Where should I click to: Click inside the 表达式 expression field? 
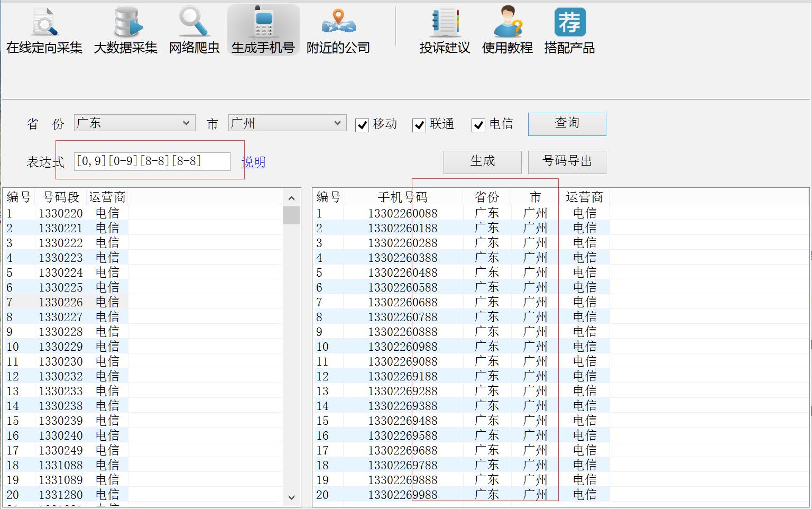[153, 161]
